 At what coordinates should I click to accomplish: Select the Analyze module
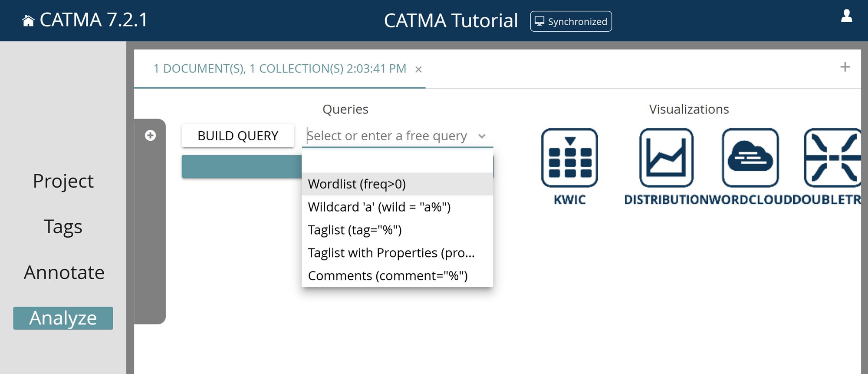63,318
